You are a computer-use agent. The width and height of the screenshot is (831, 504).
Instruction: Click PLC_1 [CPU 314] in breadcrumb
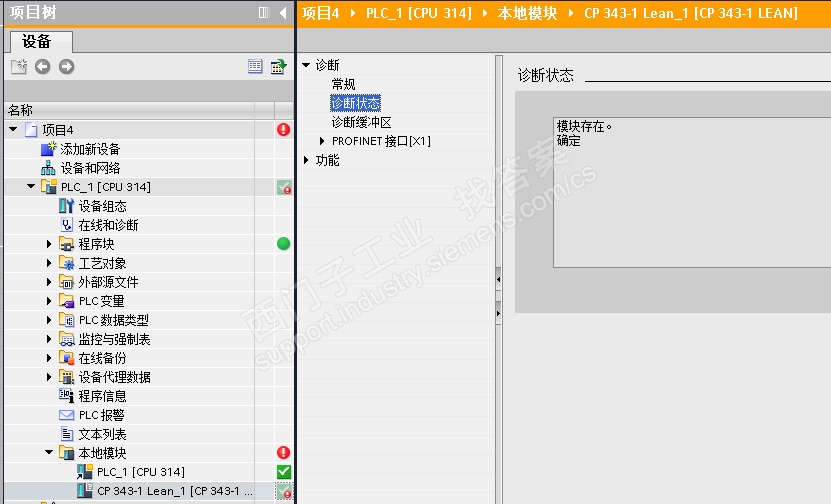pos(419,13)
